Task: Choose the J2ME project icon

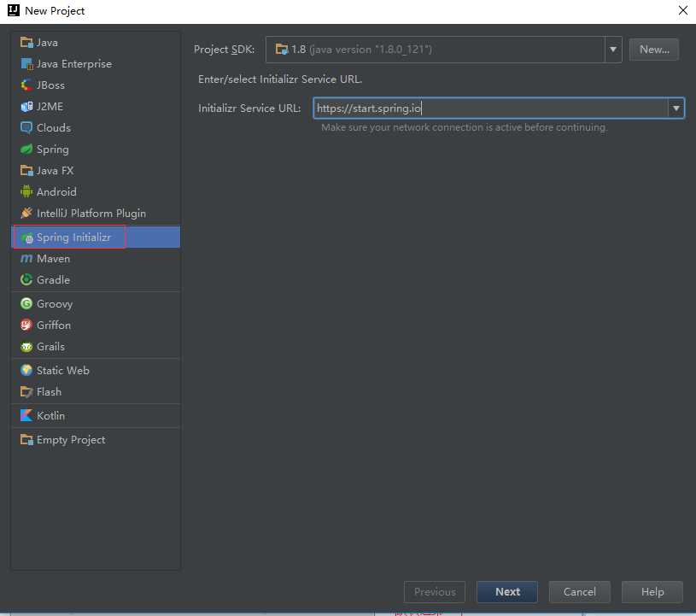Action: pyautogui.click(x=26, y=107)
